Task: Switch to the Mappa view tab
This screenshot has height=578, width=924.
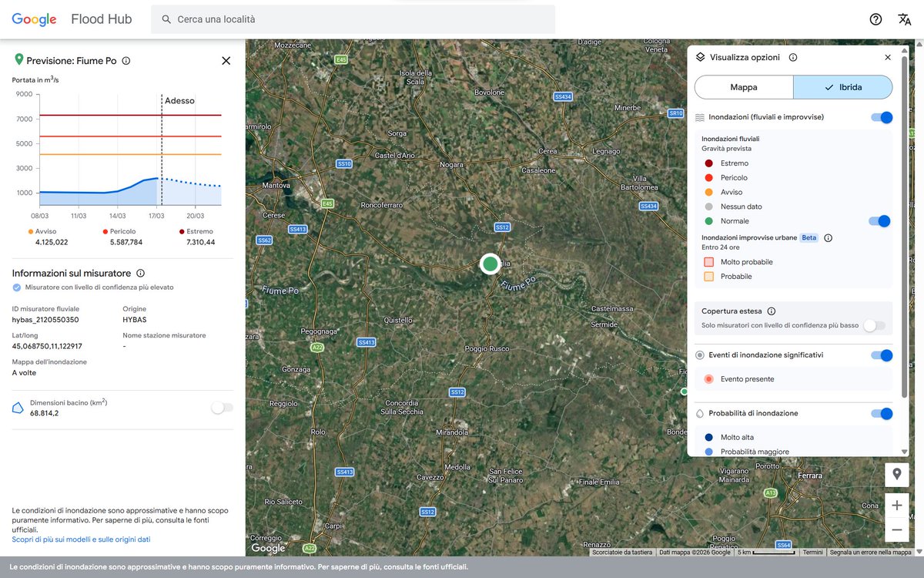Action: click(x=744, y=87)
